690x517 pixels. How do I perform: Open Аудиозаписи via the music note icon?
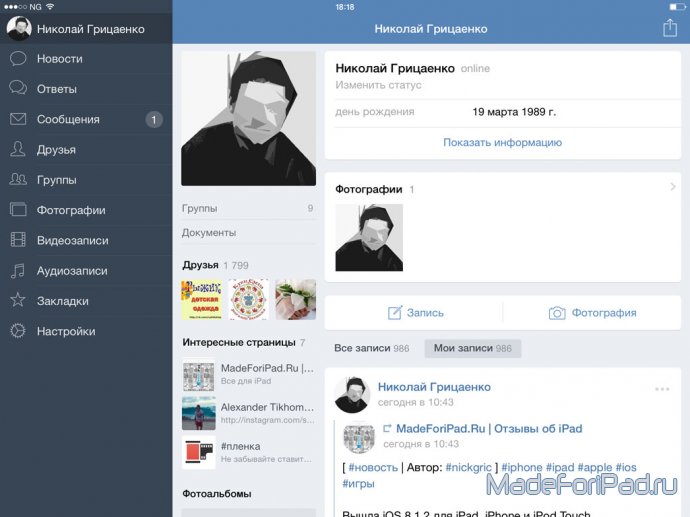(x=18, y=271)
